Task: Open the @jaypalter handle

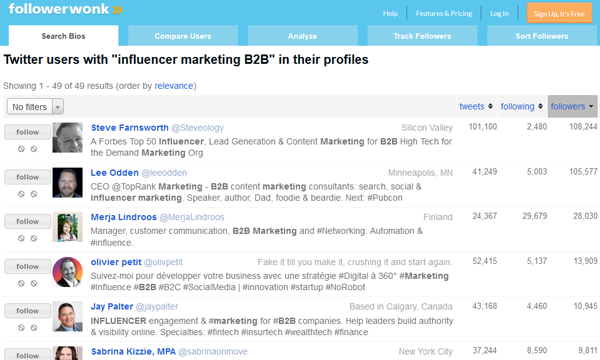Action: tap(157, 307)
